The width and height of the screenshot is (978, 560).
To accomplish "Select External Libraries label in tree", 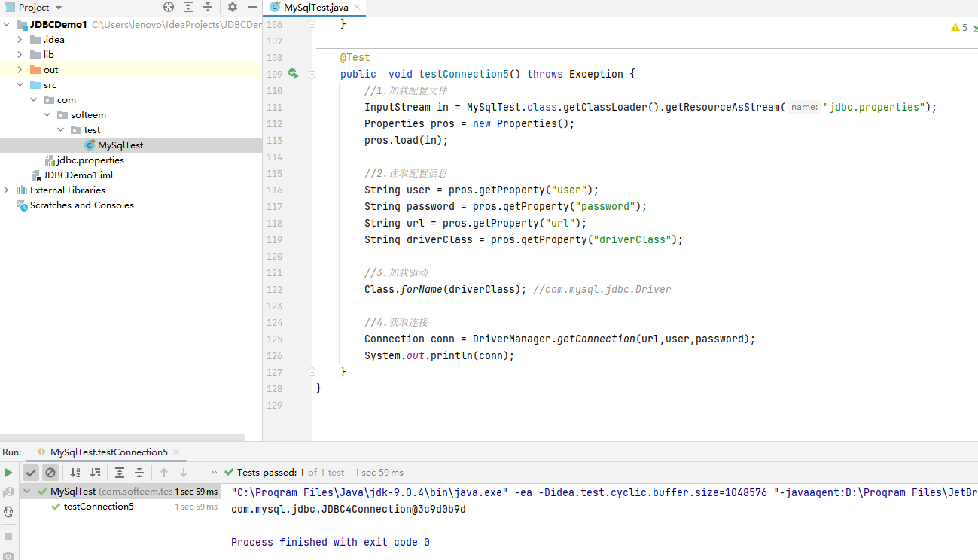I will (x=68, y=190).
